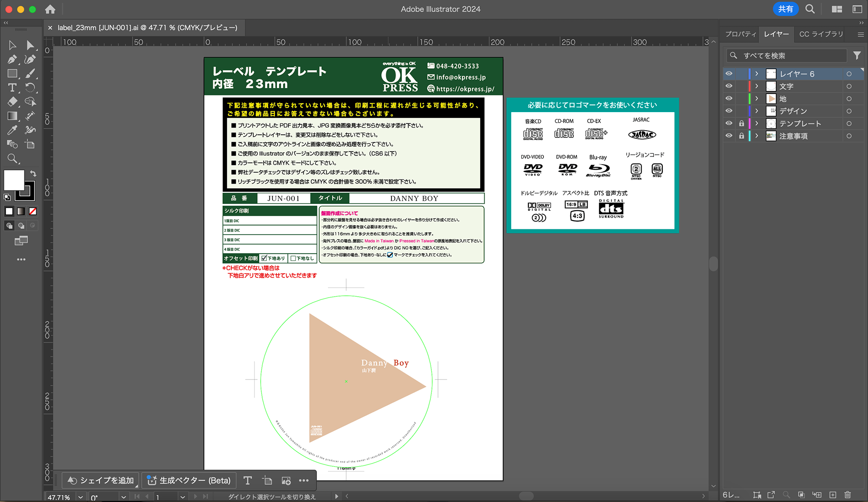Image resolution: width=868 pixels, height=502 pixels.
Task: Open the rotation angle dropdown
Action: click(x=123, y=497)
